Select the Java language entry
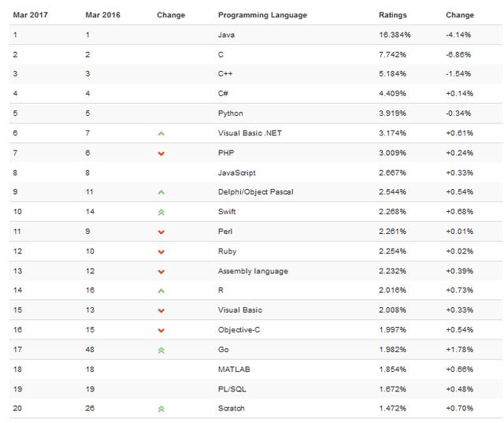This screenshot has height=423, width=504. pos(226,35)
